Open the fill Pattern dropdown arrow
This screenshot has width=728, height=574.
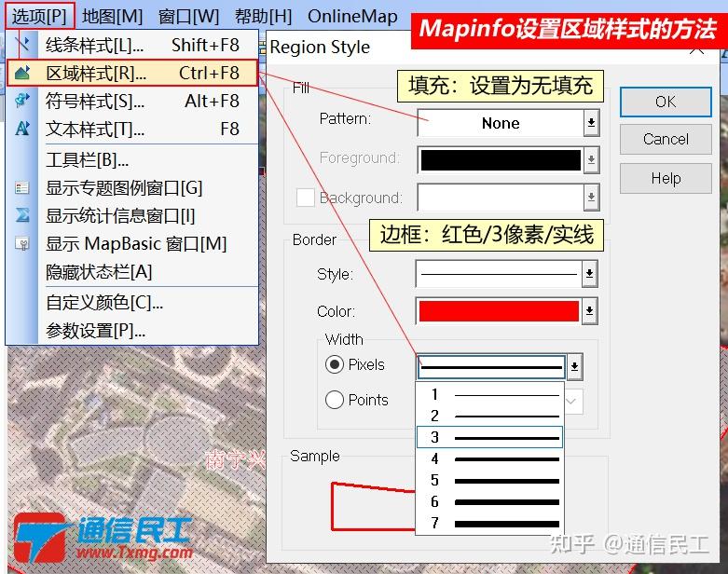(591, 123)
